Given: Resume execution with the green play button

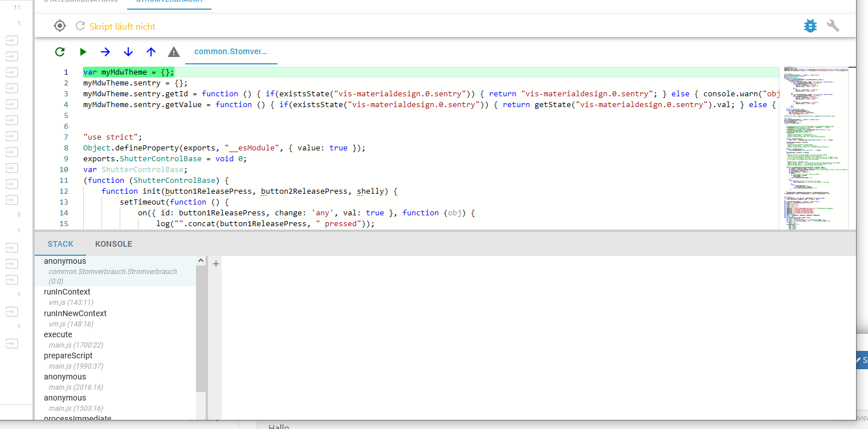Looking at the screenshot, I should point(83,52).
